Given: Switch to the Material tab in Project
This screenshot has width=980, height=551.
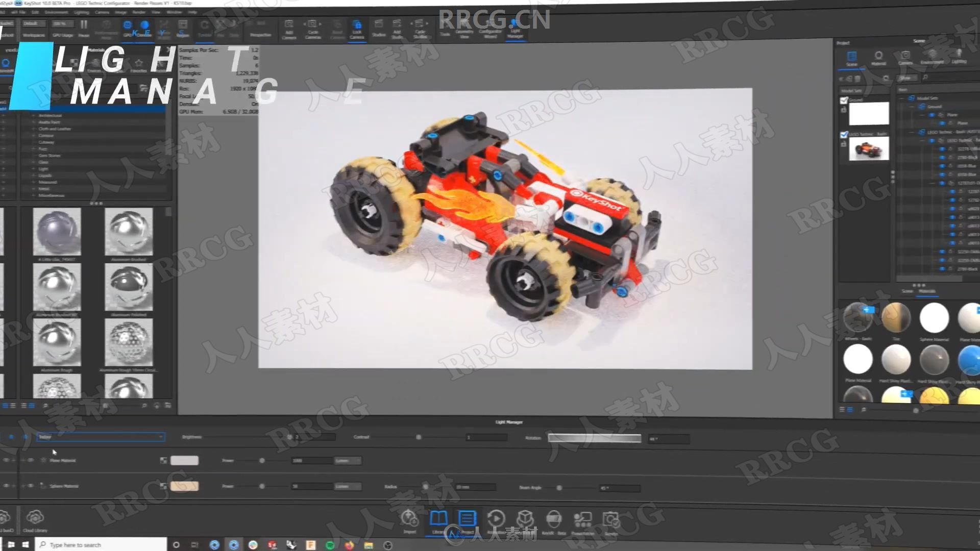Looking at the screenshot, I should pyautogui.click(x=878, y=58).
